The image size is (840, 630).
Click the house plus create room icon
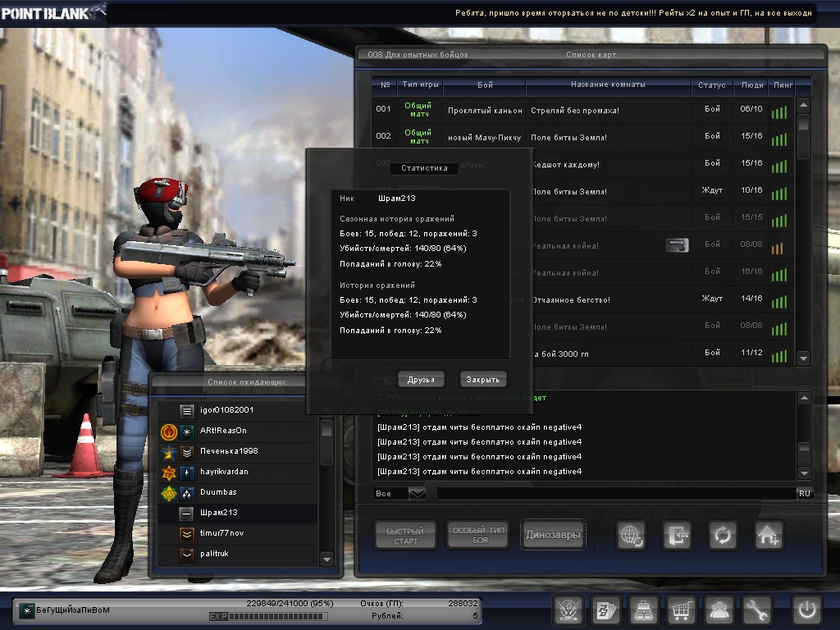pyautogui.click(x=769, y=535)
